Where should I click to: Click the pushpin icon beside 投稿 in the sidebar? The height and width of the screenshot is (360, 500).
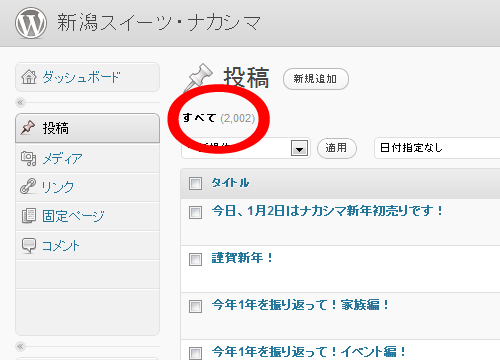27,128
